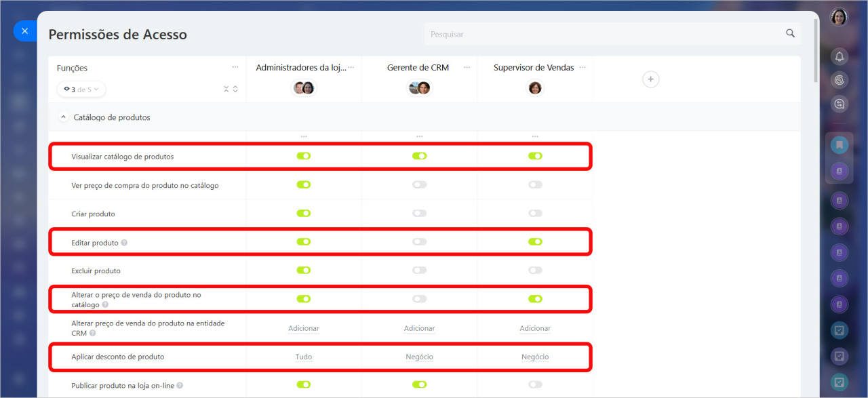Open members avatars of Administradores da loja
The image size is (868, 398).
tap(304, 87)
